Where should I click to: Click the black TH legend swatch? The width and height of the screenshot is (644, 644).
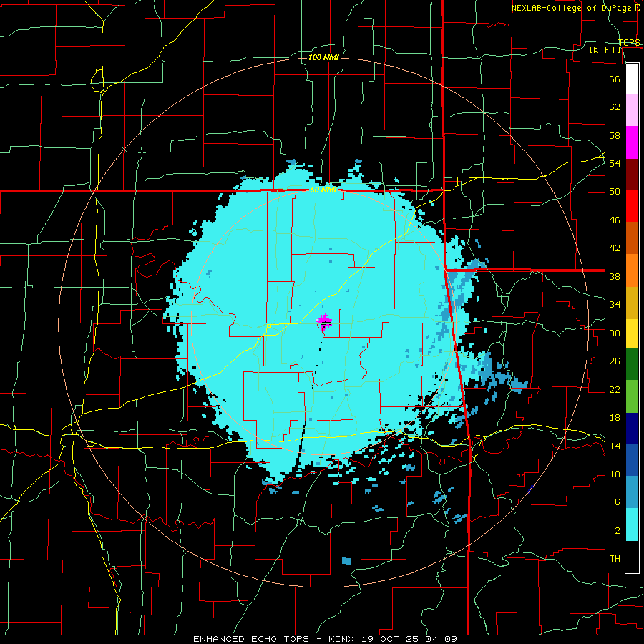[632, 557]
